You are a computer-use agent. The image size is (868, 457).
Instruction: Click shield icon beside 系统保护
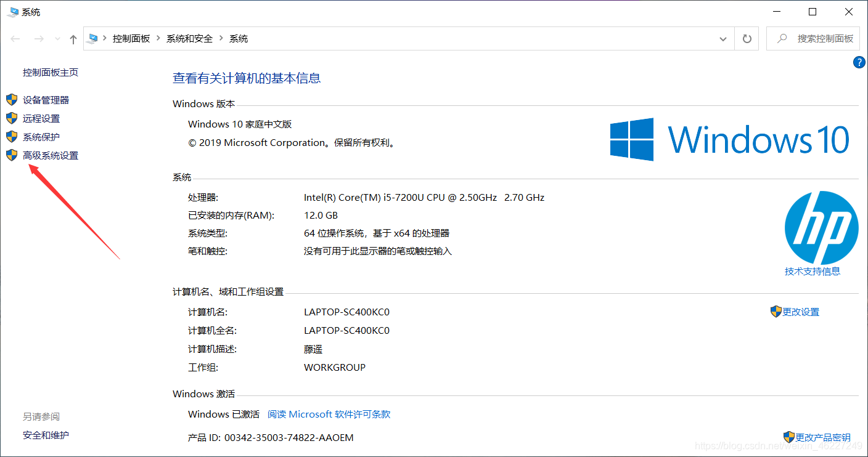(x=12, y=137)
